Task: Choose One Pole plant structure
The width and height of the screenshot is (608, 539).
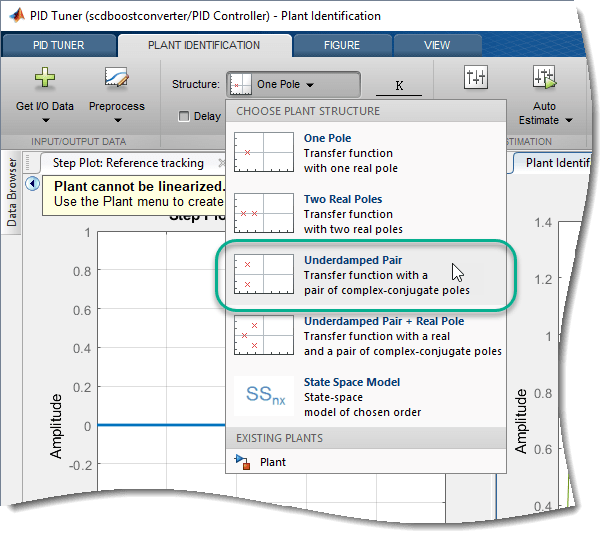Action: [366, 153]
